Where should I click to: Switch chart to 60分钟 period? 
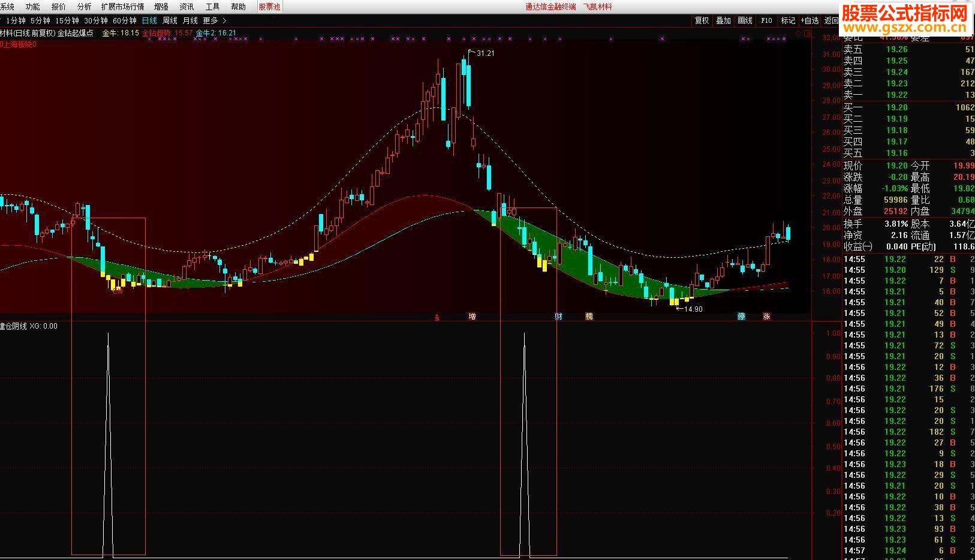[x=125, y=20]
